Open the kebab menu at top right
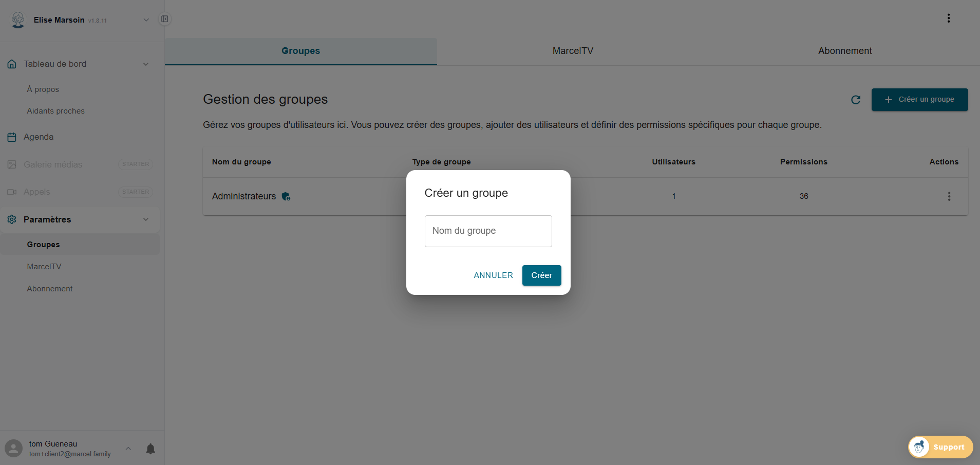 949,18
